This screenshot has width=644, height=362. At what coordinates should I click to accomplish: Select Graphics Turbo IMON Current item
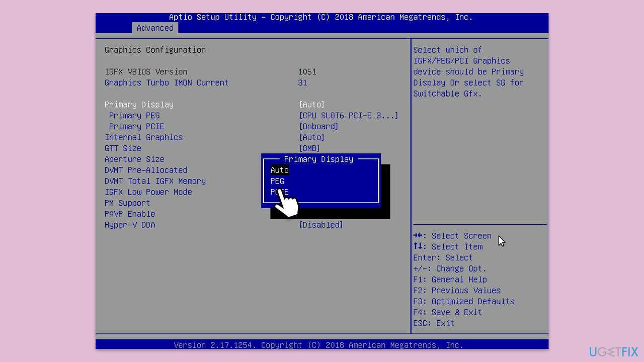click(x=167, y=83)
